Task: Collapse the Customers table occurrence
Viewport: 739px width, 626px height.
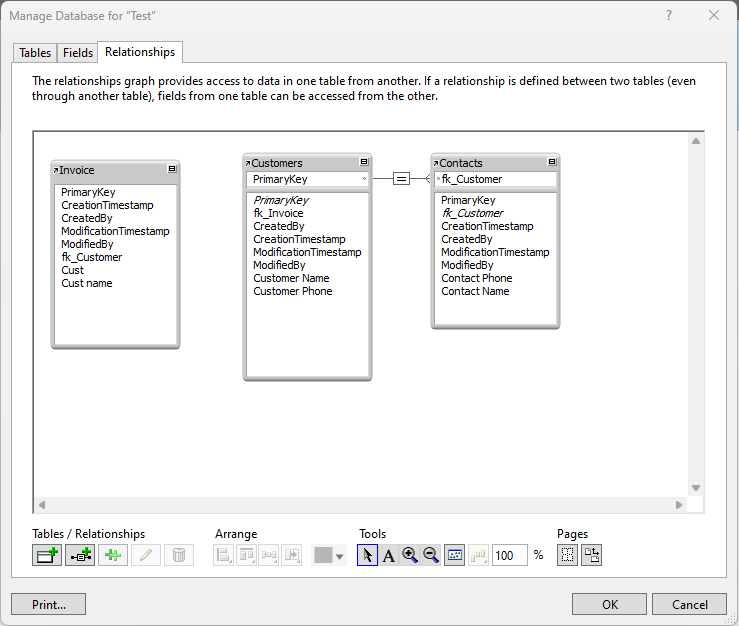Action: (364, 162)
